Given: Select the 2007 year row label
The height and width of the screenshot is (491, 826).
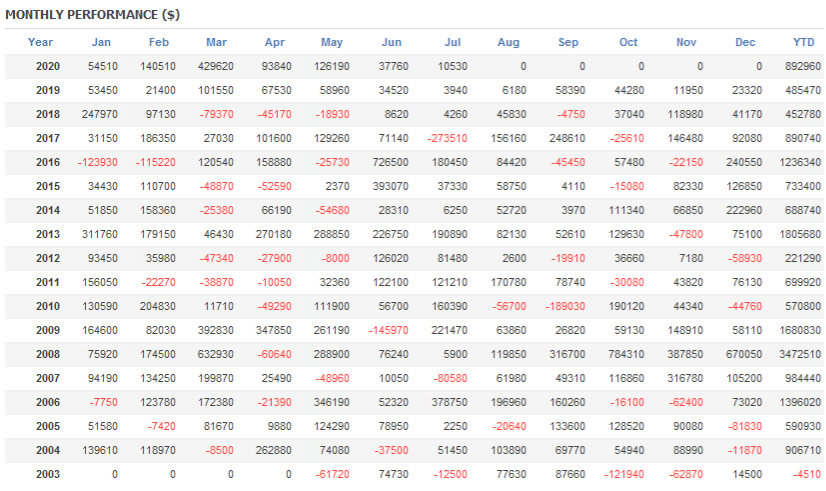Looking at the screenshot, I should click(48, 378).
